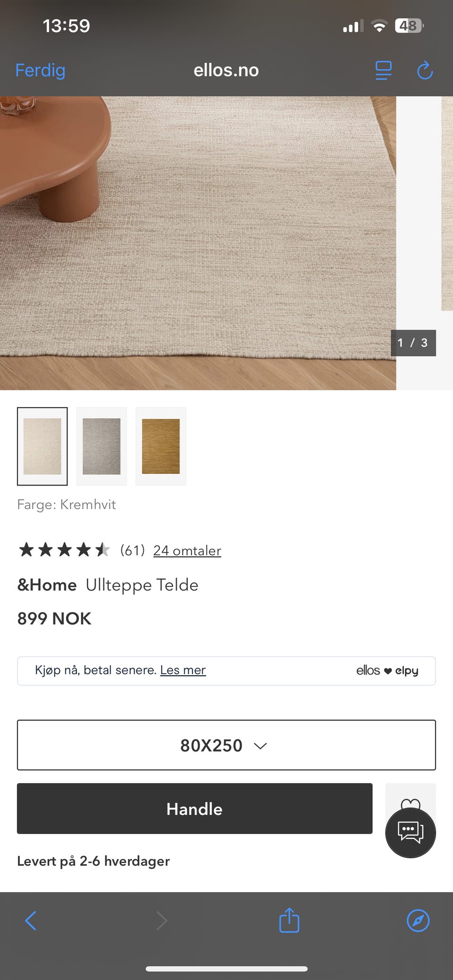Tap the ellos.no address title

(226, 70)
